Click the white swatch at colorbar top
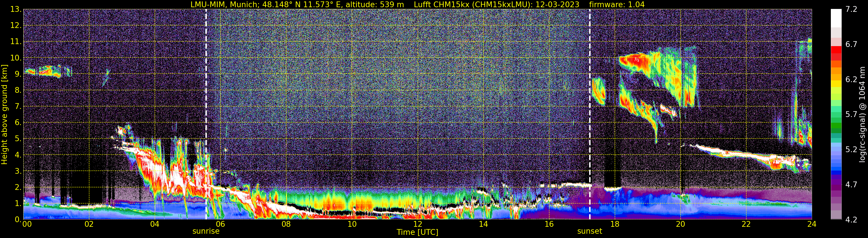This screenshot has width=868, height=238. tap(836, 18)
